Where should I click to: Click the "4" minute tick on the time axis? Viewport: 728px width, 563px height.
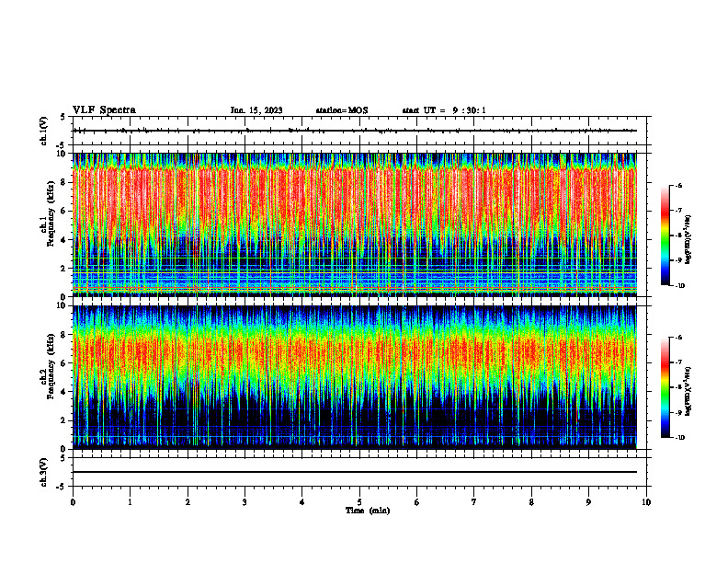click(302, 502)
